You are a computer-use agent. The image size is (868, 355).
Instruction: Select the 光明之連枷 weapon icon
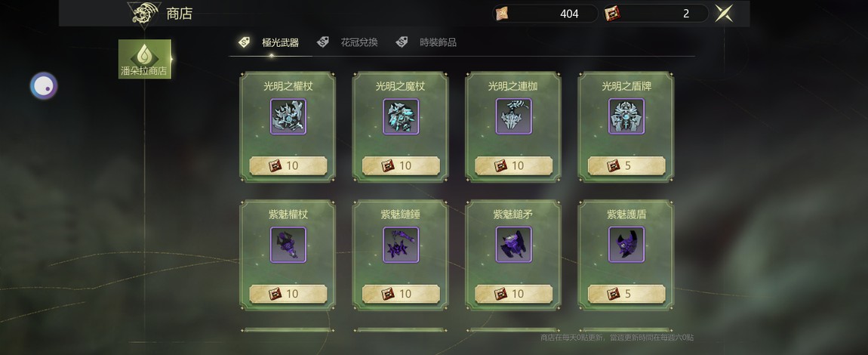(x=514, y=116)
